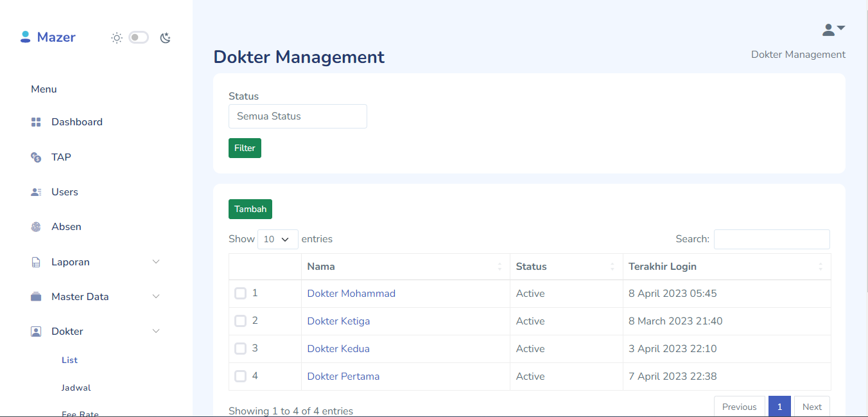Click the moon dark mode icon

click(x=165, y=38)
